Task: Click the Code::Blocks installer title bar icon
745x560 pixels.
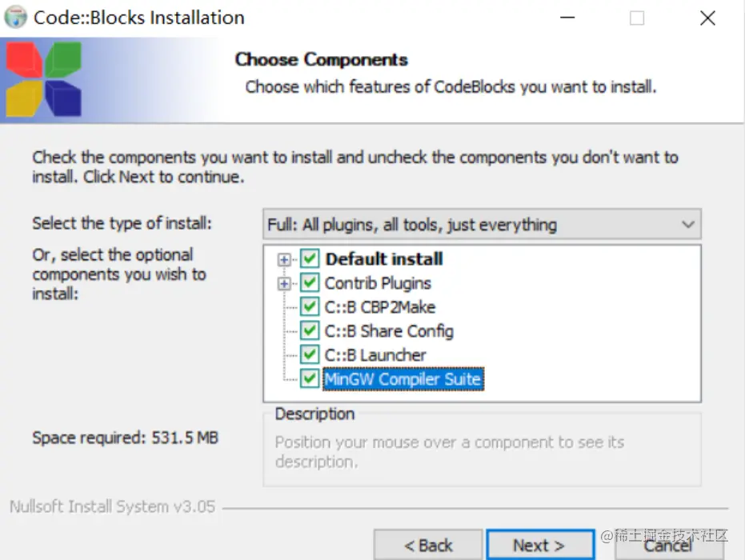Action: click(x=16, y=17)
